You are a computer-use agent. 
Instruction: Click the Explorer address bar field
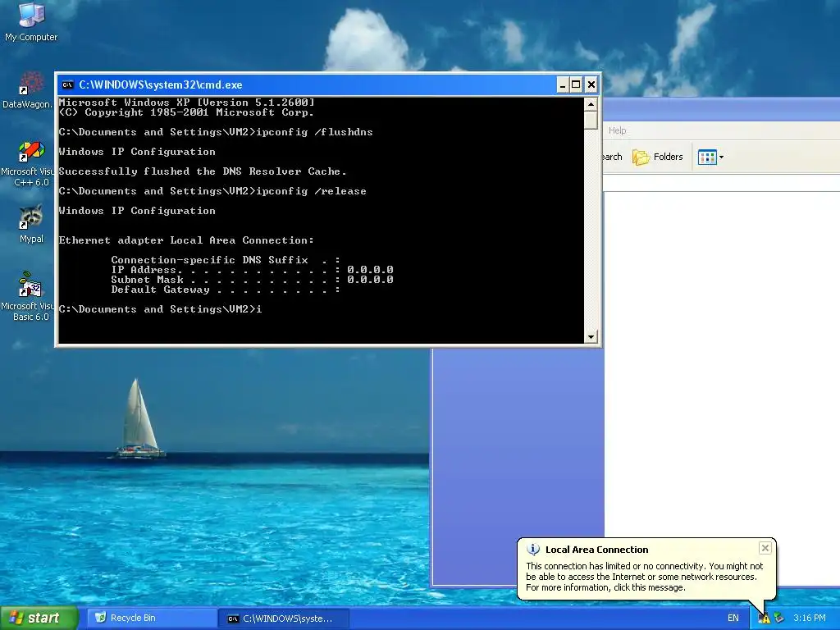tap(722, 183)
